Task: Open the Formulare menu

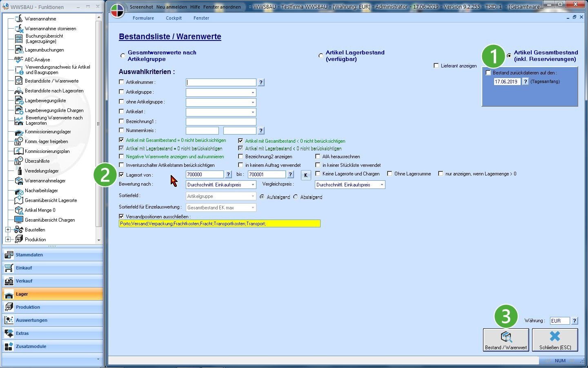Action: [x=143, y=18]
